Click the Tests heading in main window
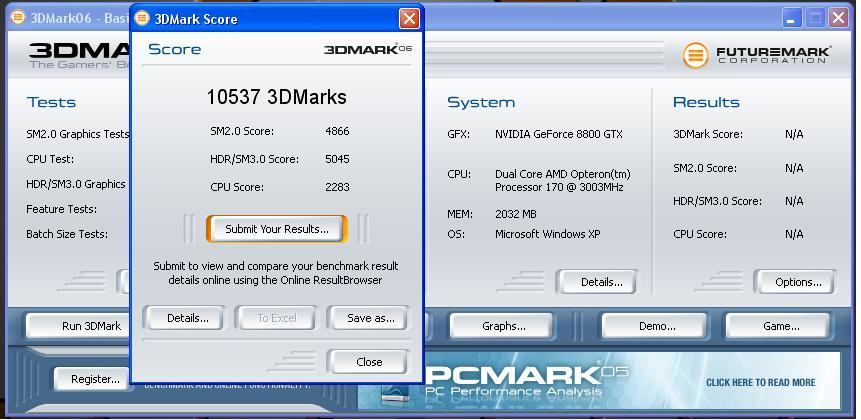The image size is (861, 420). [x=52, y=102]
